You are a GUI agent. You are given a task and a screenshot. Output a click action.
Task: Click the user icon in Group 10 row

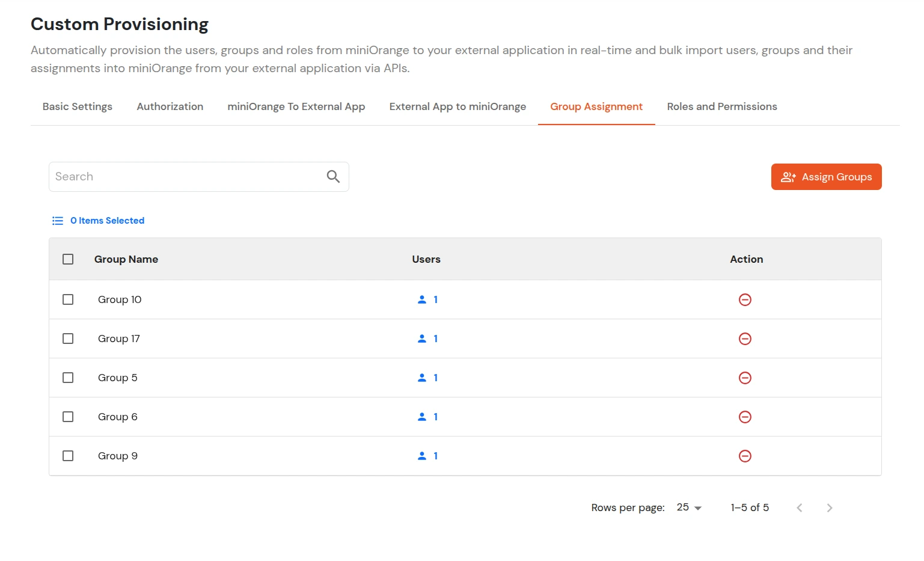coord(423,299)
